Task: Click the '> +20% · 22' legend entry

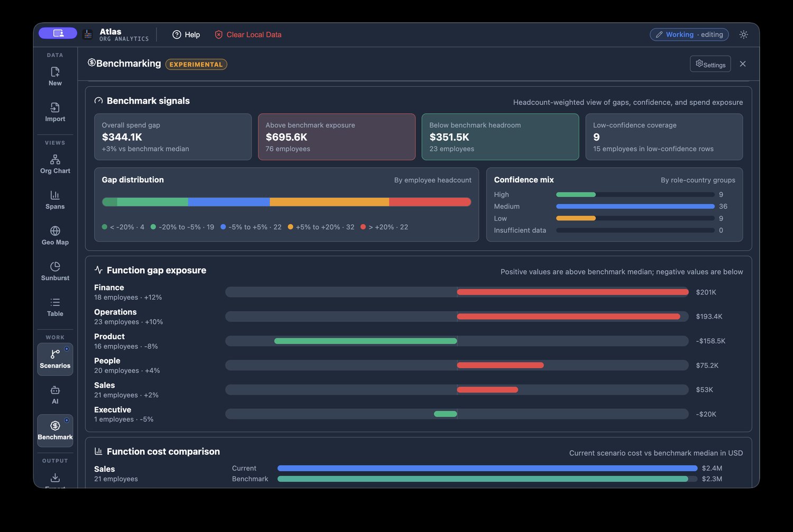Action: tap(384, 227)
